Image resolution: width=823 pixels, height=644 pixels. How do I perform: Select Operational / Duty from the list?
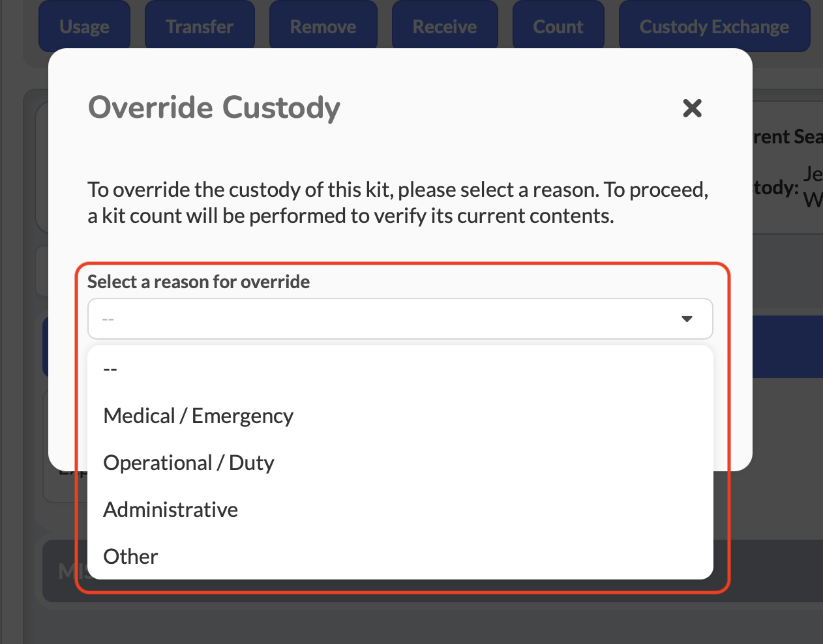pos(188,463)
